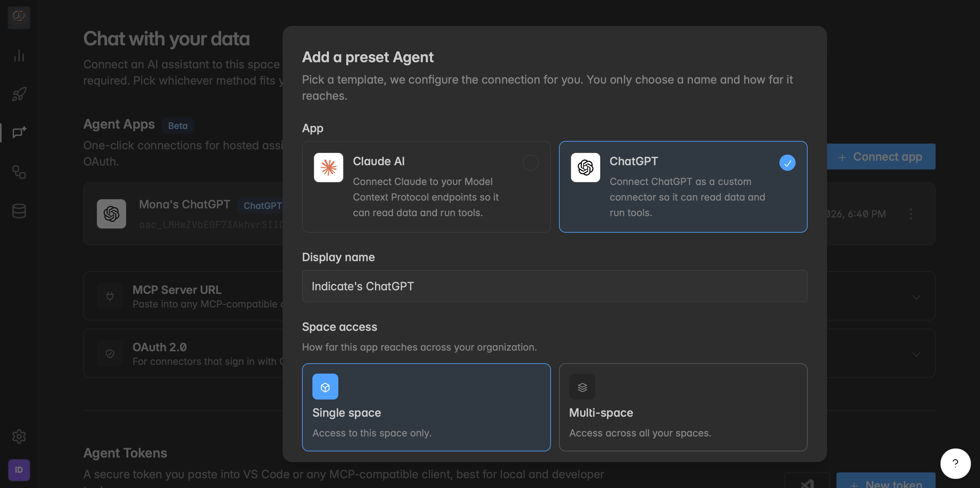
Task: Open the connected shapes sidebar icon
Action: (19, 172)
